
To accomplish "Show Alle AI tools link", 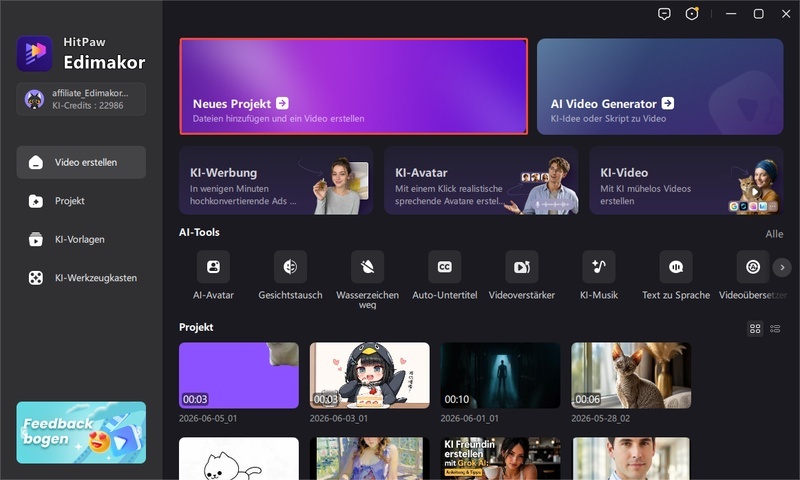I will (774, 234).
